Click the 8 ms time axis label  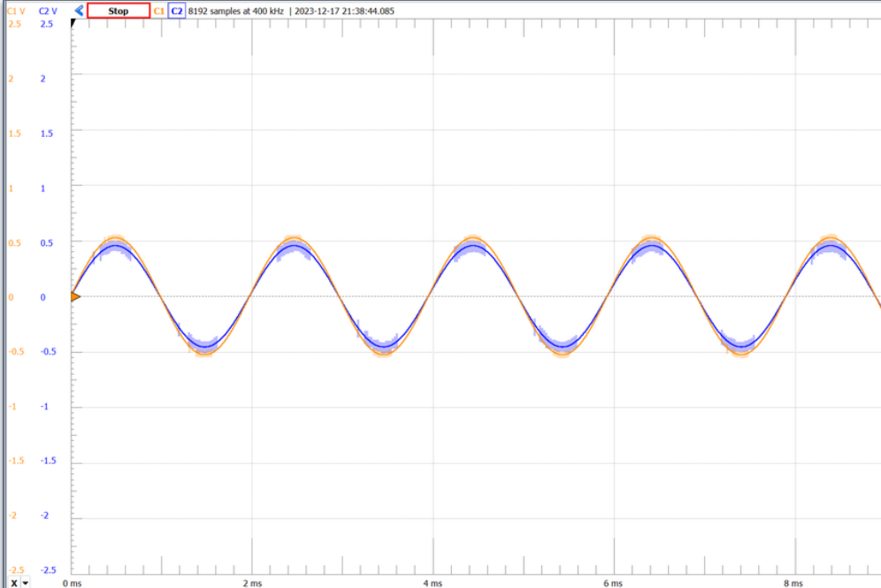click(x=795, y=583)
